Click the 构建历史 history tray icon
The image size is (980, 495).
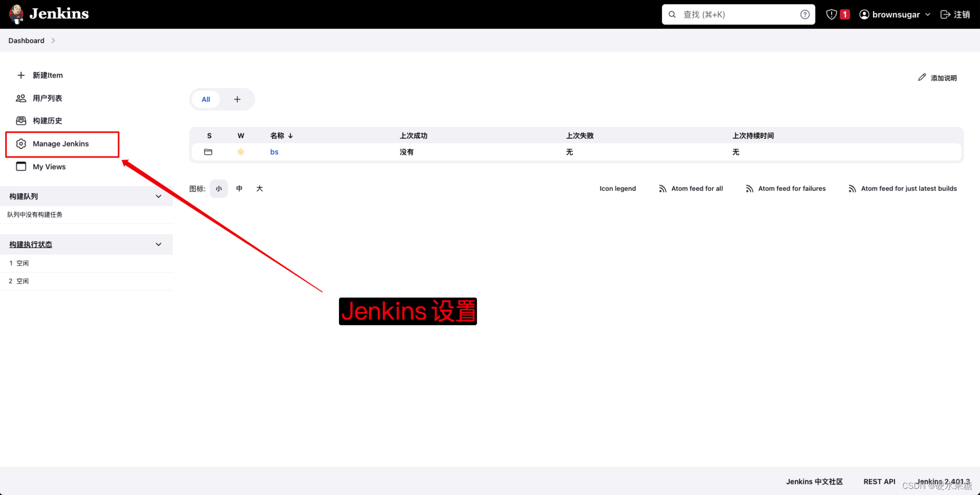[x=21, y=121]
